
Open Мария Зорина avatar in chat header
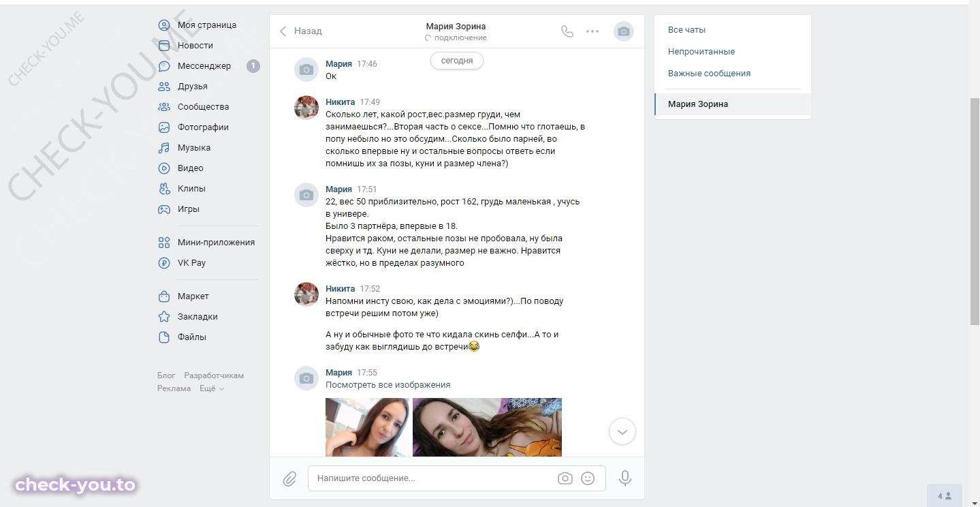click(624, 31)
